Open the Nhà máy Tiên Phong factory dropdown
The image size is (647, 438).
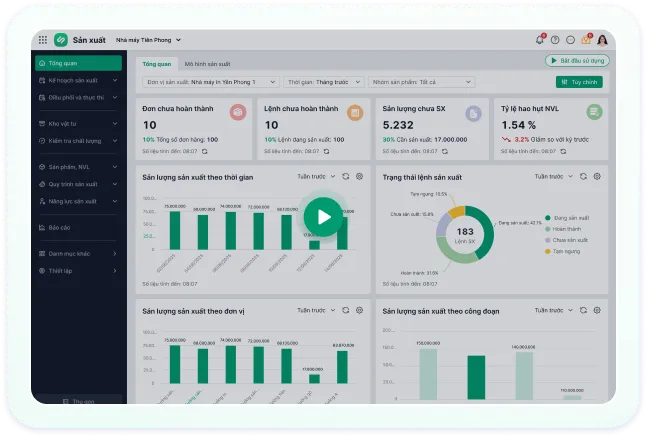(148, 40)
